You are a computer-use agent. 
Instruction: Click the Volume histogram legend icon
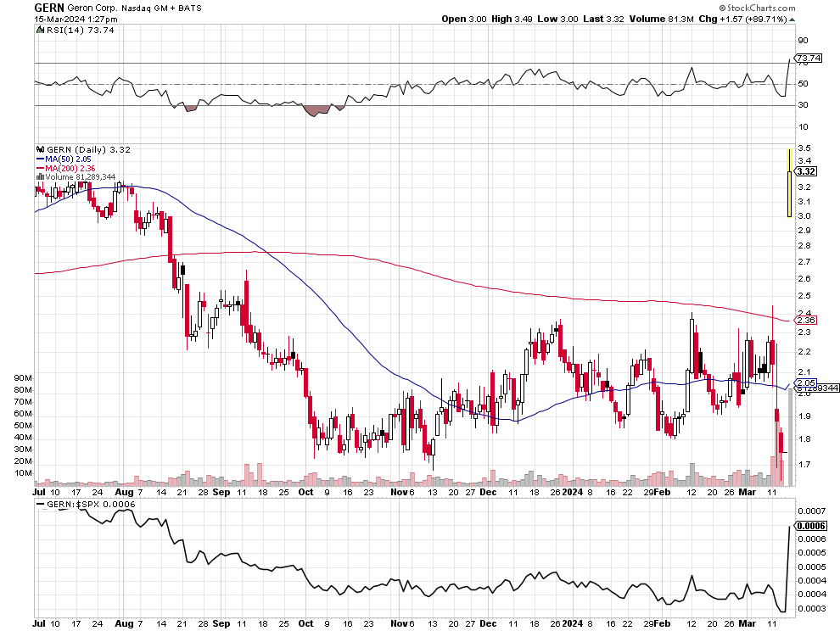[x=39, y=176]
